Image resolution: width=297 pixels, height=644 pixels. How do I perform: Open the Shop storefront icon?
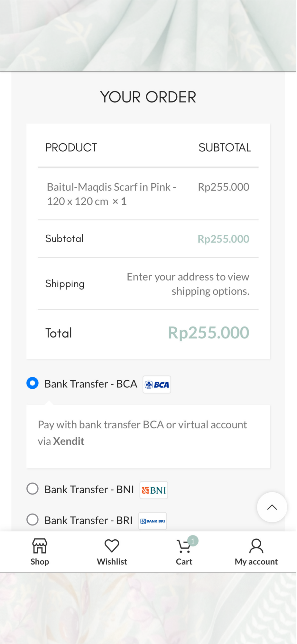pyautogui.click(x=40, y=546)
